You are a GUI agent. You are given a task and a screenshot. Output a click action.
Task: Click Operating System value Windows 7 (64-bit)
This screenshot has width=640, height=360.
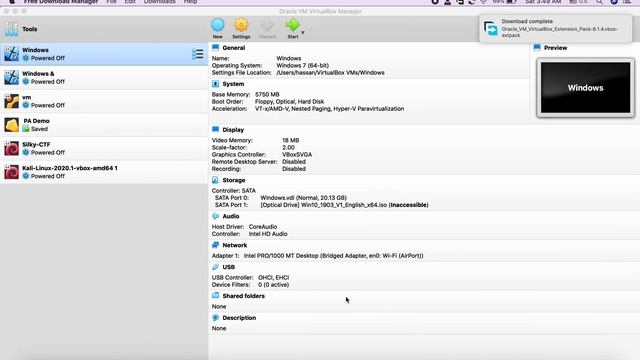click(302, 65)
